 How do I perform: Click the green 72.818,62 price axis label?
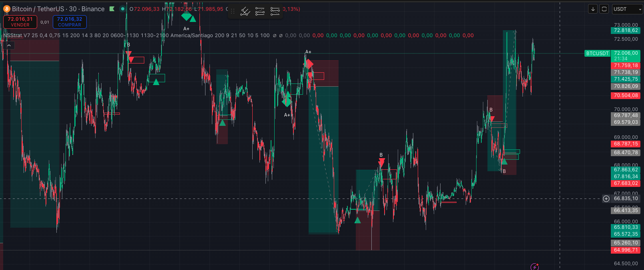[x=626, y=30]
